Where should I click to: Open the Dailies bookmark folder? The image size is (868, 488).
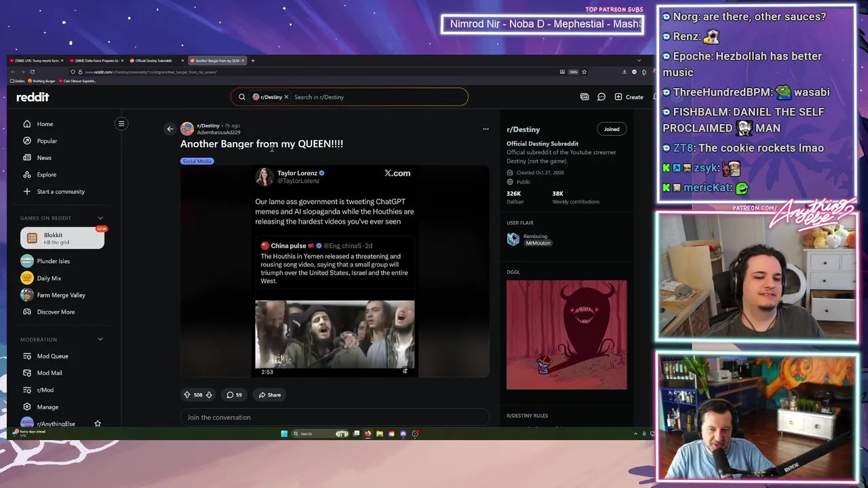pyautogui.click(x=19, y=81)
